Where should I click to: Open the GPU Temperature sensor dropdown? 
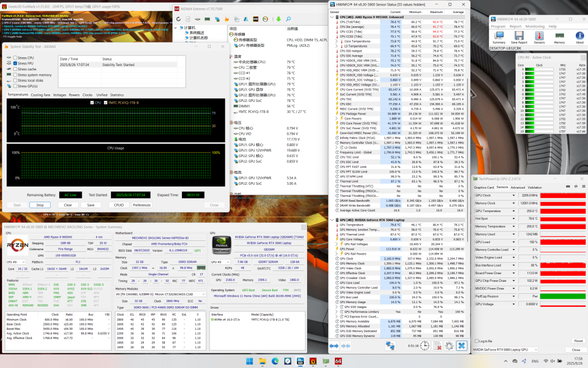(513, 211)
